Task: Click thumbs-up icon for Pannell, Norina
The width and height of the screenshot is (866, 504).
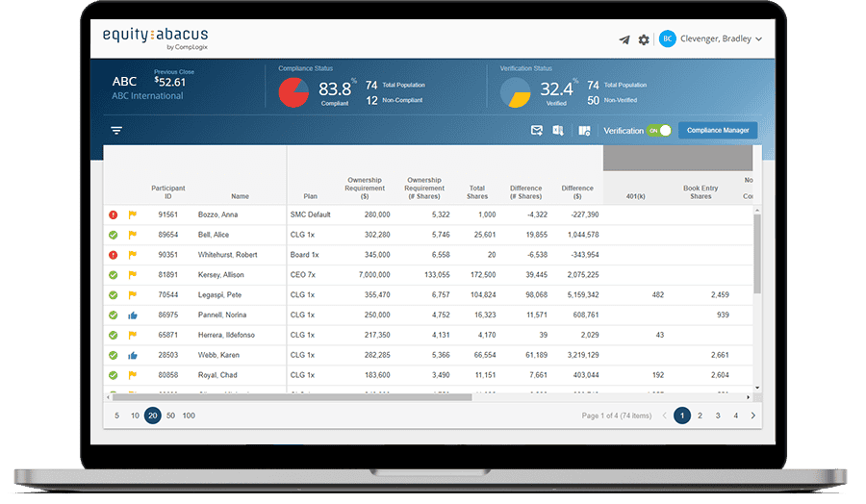Action: [x=133, y=315]
